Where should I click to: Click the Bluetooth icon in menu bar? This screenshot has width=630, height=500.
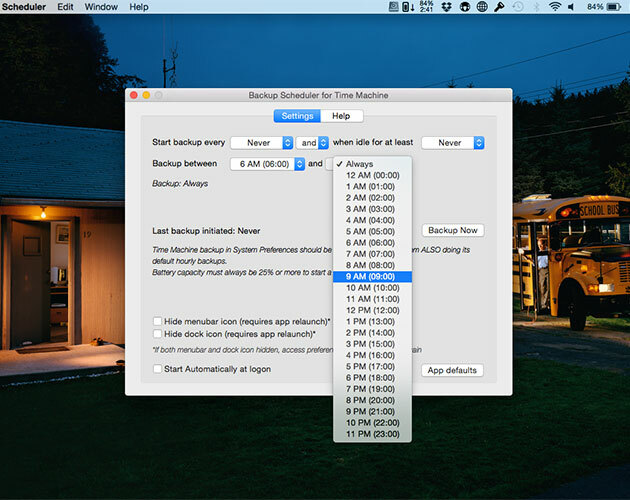click(x=537, y=7)
